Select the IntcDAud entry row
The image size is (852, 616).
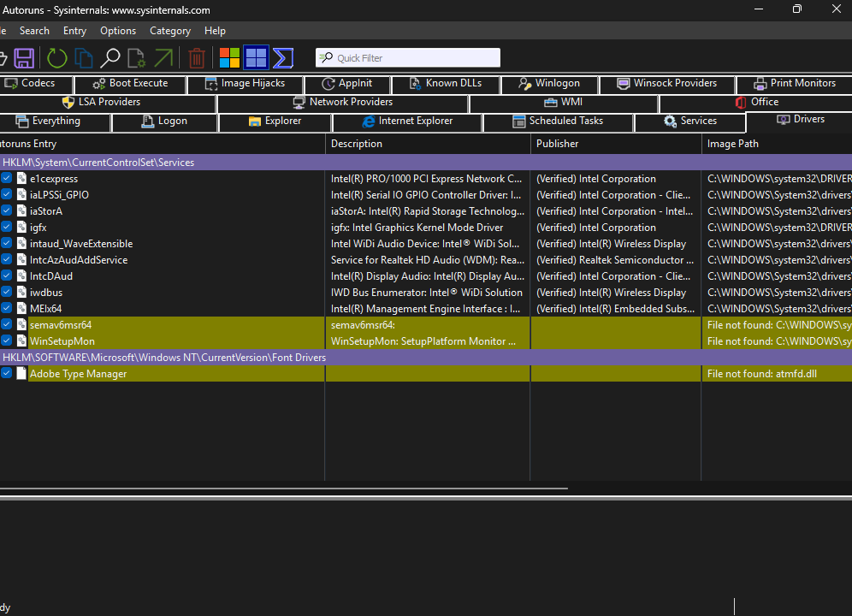(426, 275)
